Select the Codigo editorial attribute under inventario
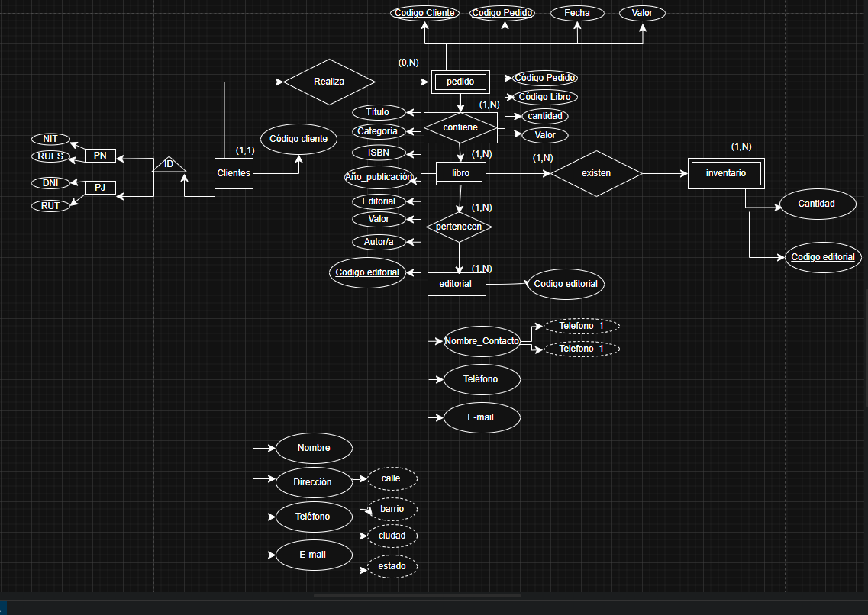 (823, 257)
